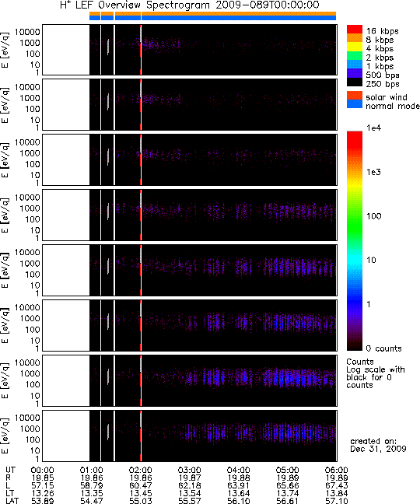Click the topmost spectrogram panel
Screen dimensions: 420x504
click(190, 50)
